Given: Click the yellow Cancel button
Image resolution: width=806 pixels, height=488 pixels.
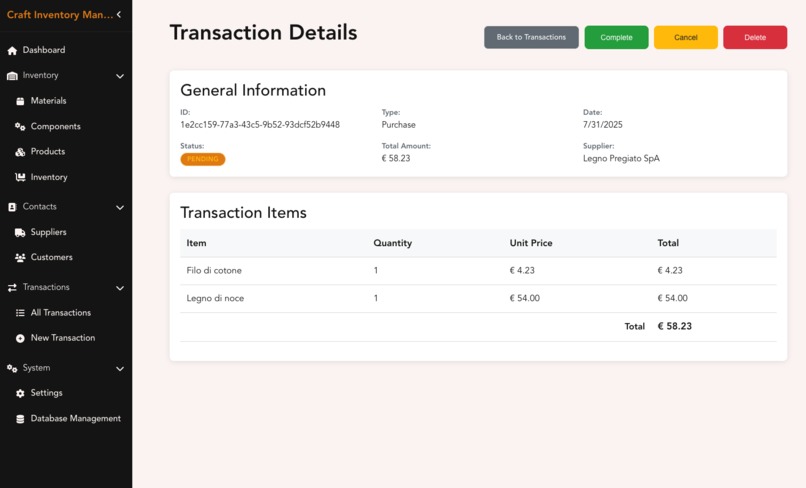Looking at the screenshot, I should (x=686, y=38).
